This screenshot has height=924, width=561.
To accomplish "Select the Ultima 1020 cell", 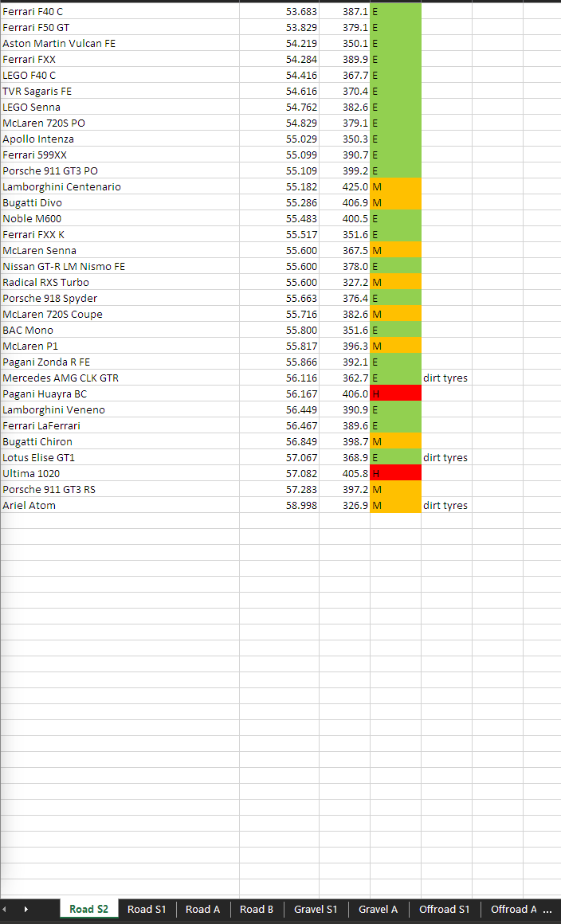I will (120, 472).
